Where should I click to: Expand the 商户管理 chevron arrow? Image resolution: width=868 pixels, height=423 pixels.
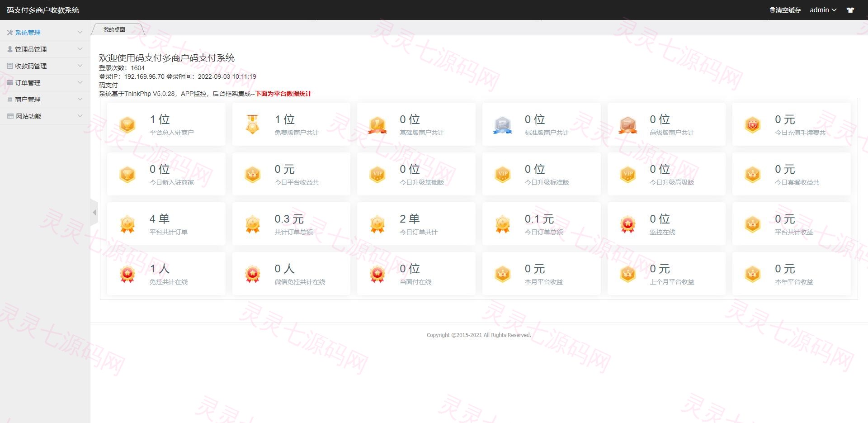80,99
